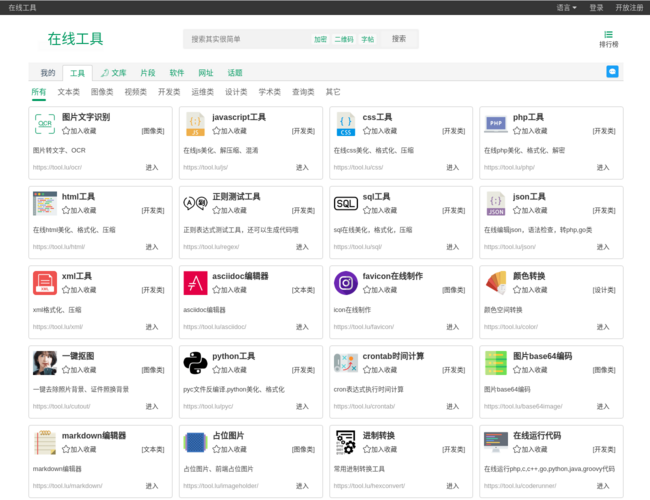Switch to the 文库 tab

click(x=114, y=73)
